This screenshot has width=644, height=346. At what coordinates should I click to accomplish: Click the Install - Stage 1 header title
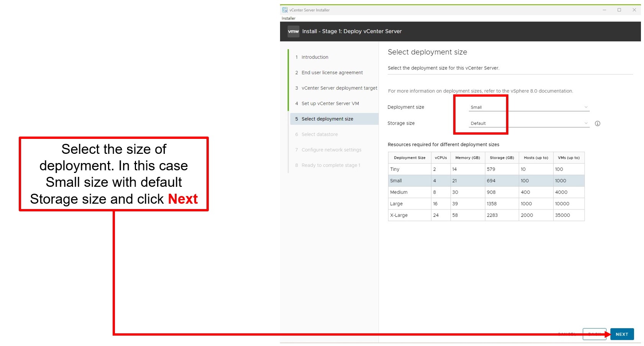(352, 31)
